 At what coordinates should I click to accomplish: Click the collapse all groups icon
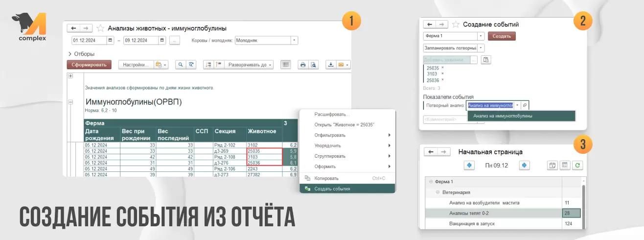[219, 65]
